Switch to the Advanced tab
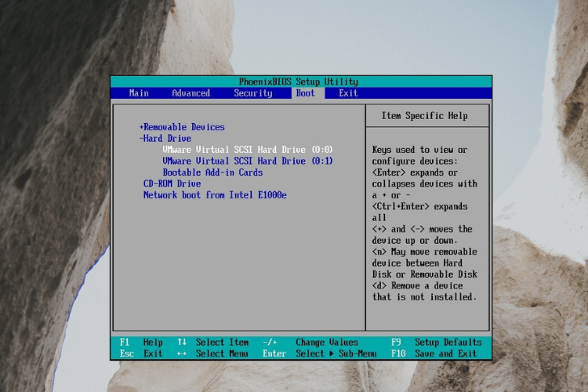The width and height of the screenshot is (588, 392). [191, 93]
